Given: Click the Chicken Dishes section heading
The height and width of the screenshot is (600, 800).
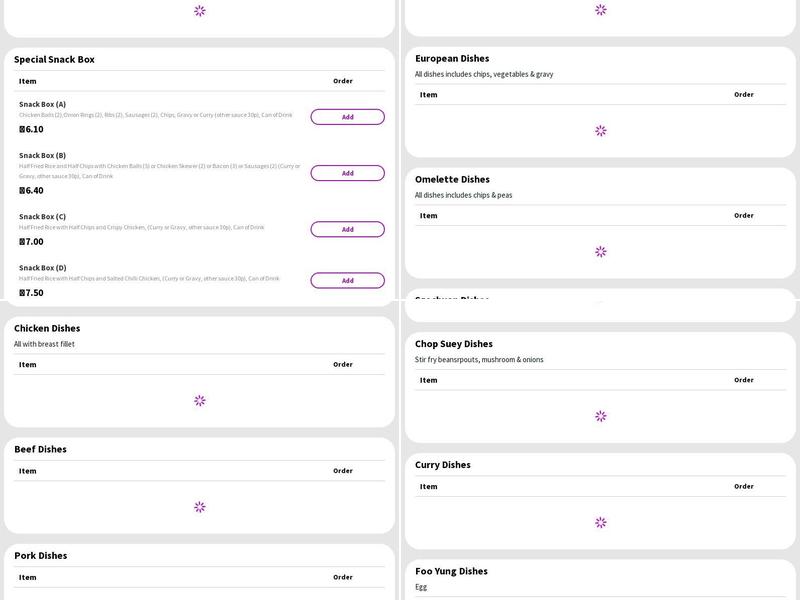Looking at the screenshot, I should [x=47, y=328].
